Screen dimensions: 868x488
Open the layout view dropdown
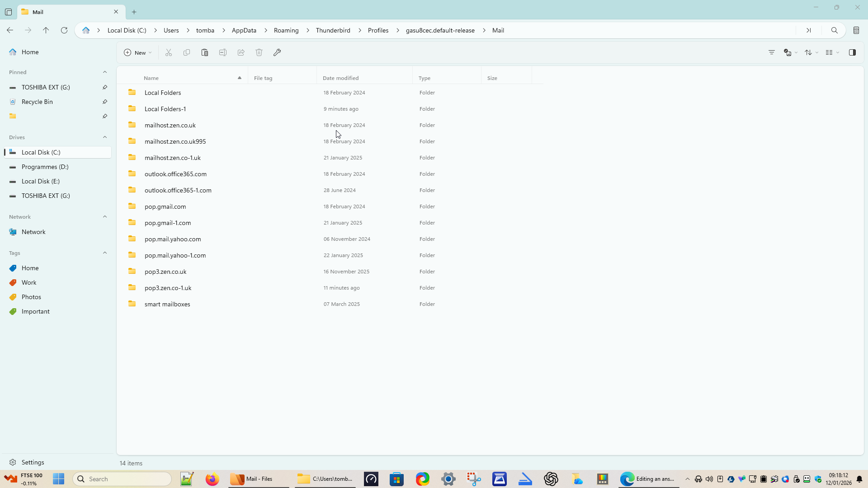pos(832,52)
